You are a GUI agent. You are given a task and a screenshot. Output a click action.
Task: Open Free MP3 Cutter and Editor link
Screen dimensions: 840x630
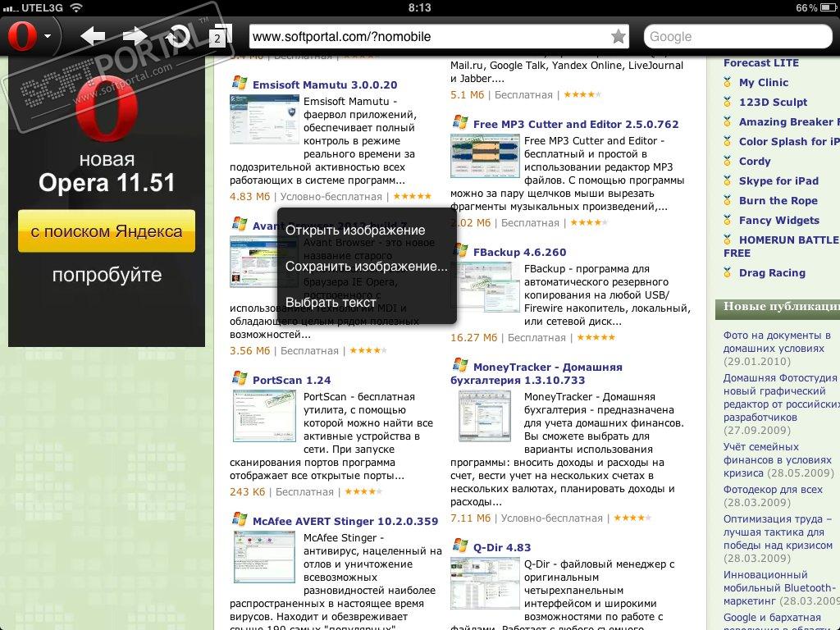(576, 125)
